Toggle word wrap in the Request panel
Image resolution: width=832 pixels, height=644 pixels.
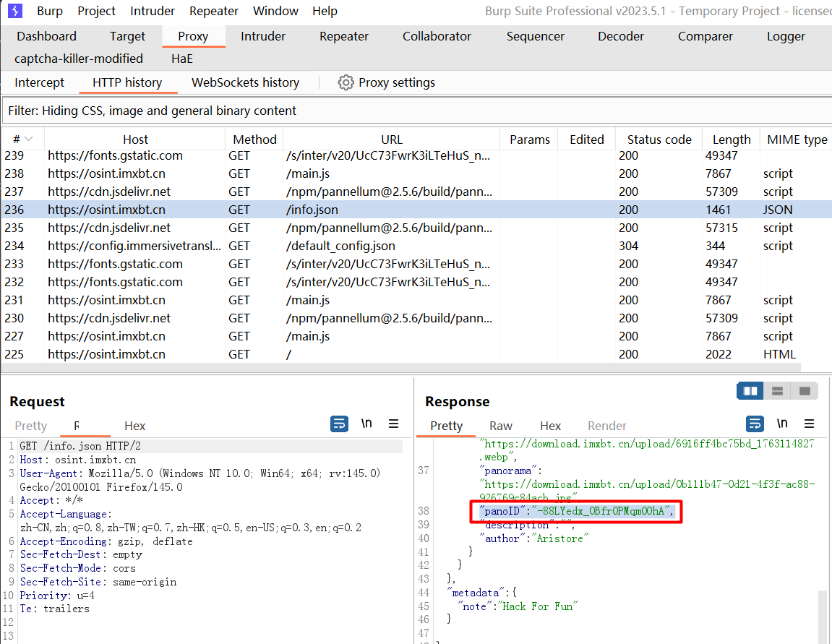(x=339, y=424)
